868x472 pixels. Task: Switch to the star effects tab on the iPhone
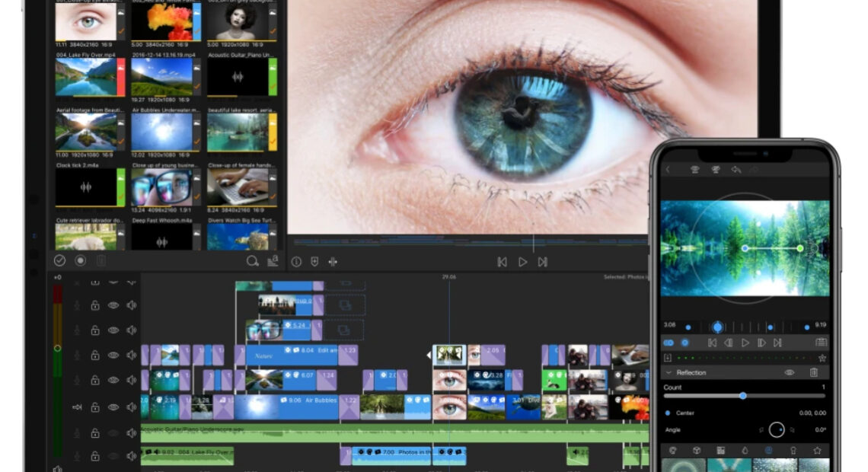tap(819, 450)
